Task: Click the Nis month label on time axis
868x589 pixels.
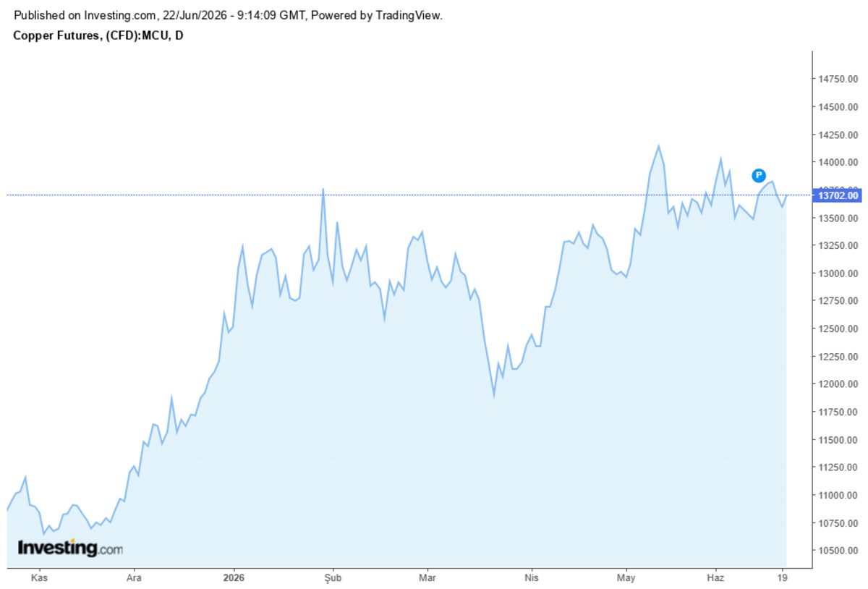Action: pyautogui.click(x=531, y=578)
